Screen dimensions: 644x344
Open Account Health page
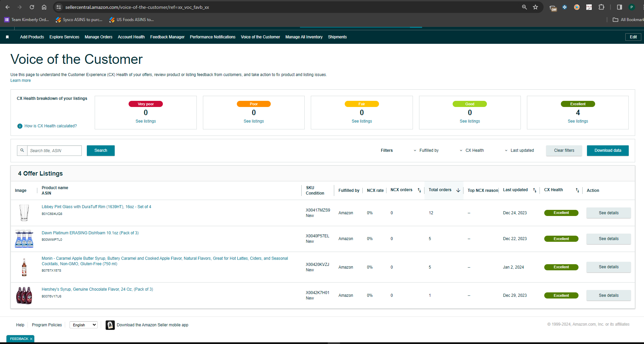point(131,37)
